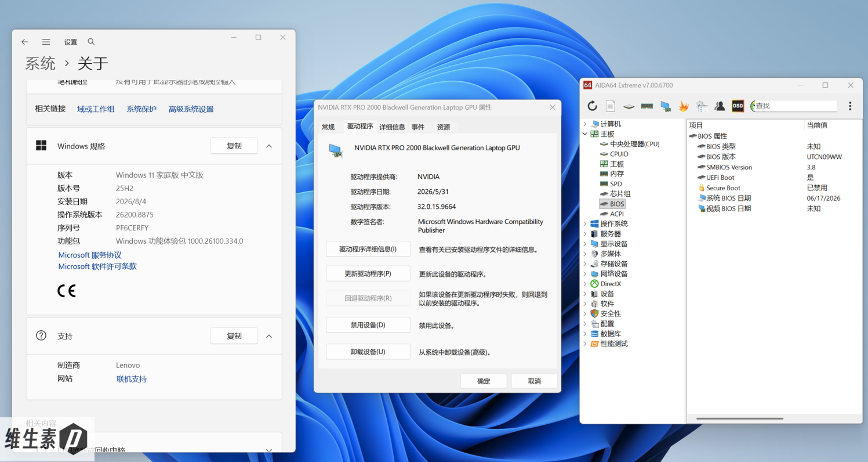Open the Microsoft 软件许可条款 link

(97, 266)
